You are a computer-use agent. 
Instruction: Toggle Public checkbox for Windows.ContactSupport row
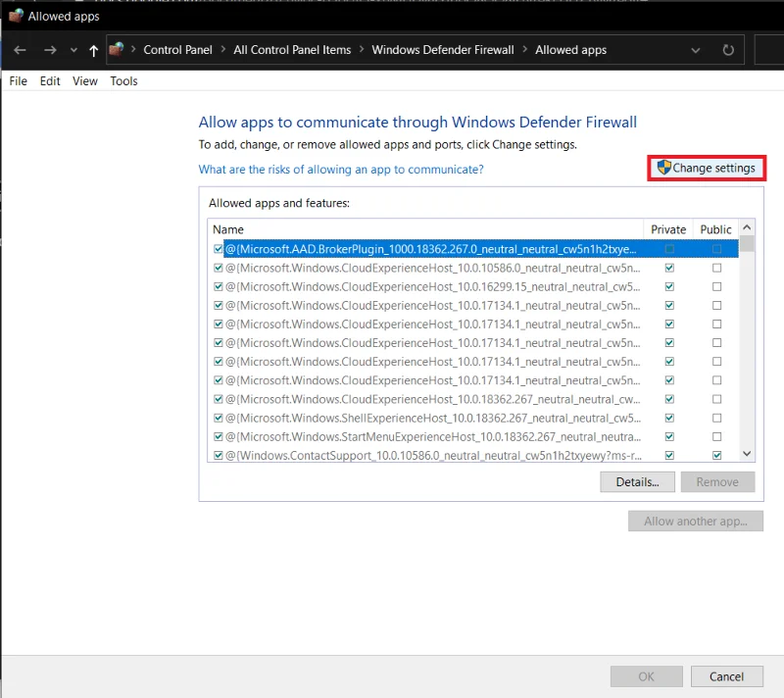tap(717, 456)
